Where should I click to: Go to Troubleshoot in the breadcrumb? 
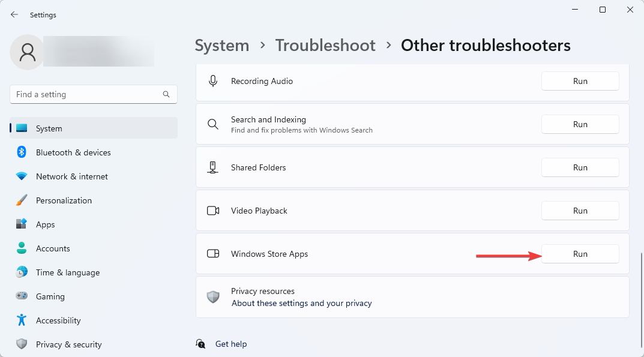[325, 45]
